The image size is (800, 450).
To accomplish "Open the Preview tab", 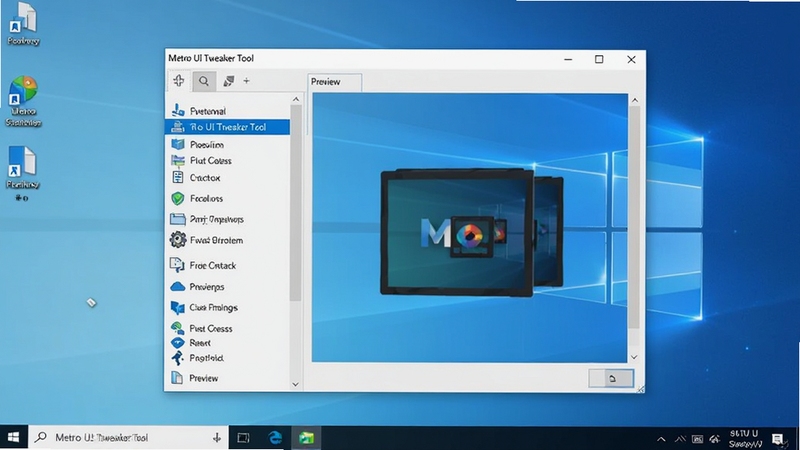I will click(x=334, y=82).
